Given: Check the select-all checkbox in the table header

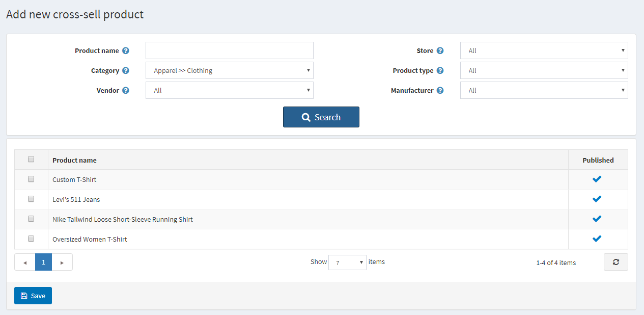Looking at the screenshot, I should coord(31,159).
